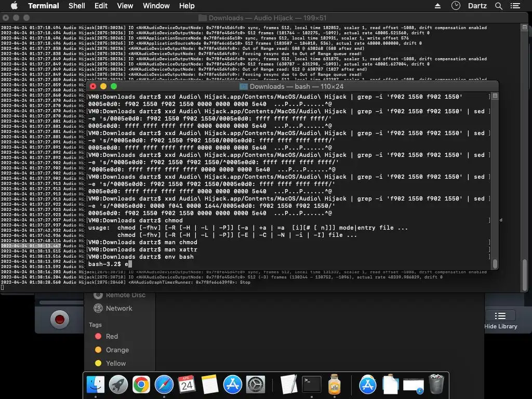Click the Tags heading in Finder sidebar
Viewport: 532px width, 399px height.
coord(95,325)
